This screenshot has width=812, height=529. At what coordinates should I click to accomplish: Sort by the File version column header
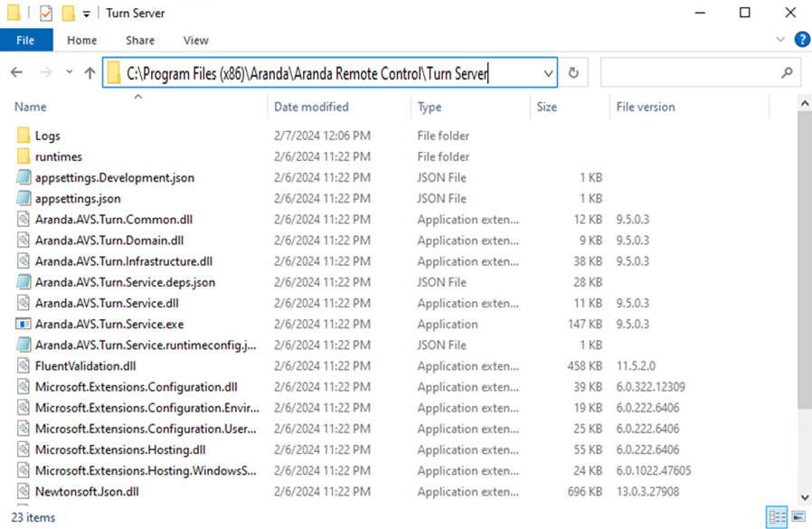pyautogui.click(x=646, y=107)
